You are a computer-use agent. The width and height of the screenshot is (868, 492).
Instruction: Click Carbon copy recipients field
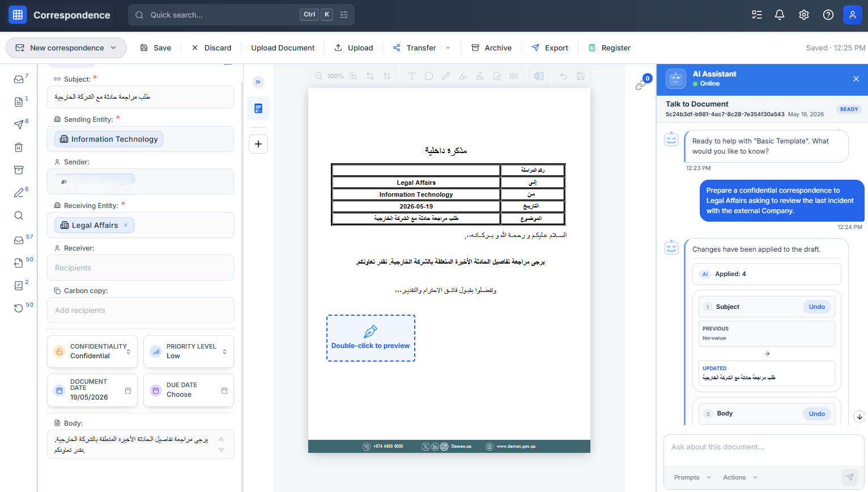pos(141,310)
